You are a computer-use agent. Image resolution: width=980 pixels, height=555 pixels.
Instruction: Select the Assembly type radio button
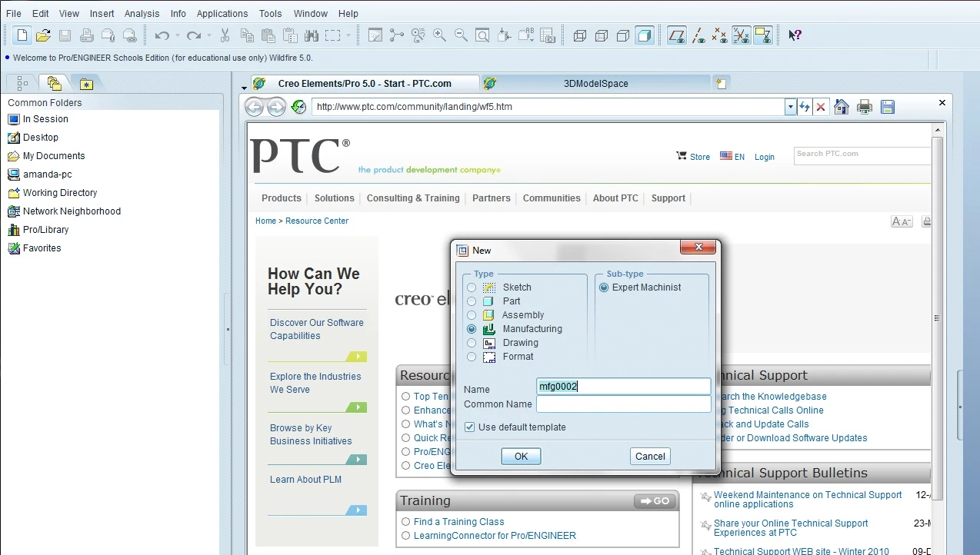click(472, 315)
